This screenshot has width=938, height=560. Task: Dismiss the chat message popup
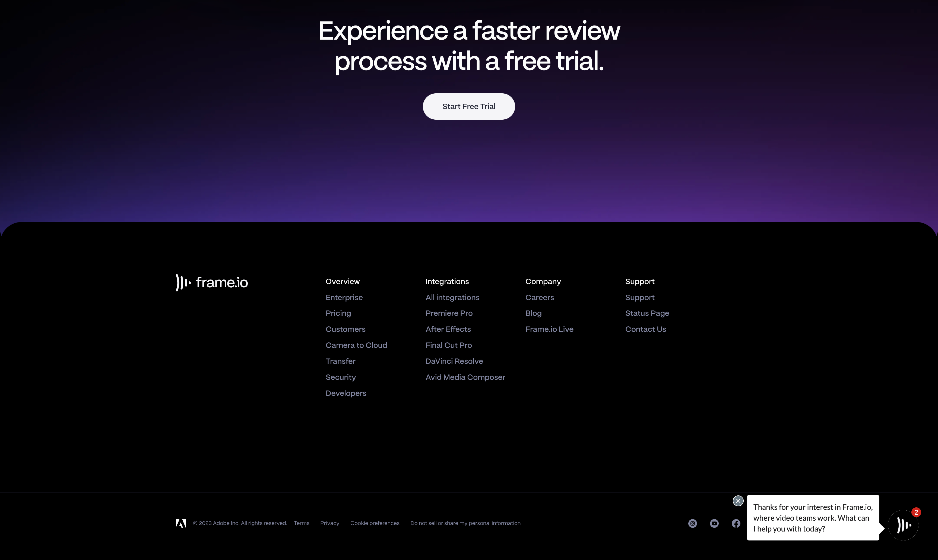click(x=738, y=501)
